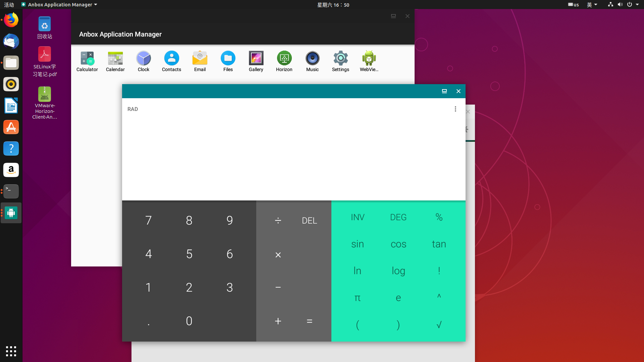
Task: Click the natural log ln button
Action: point(357,270)
